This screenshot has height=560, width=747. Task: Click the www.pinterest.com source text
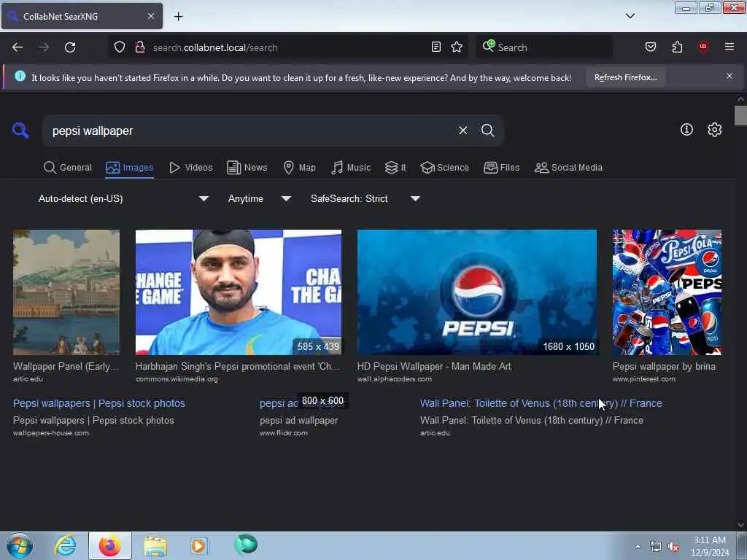(x=644, y=379)
